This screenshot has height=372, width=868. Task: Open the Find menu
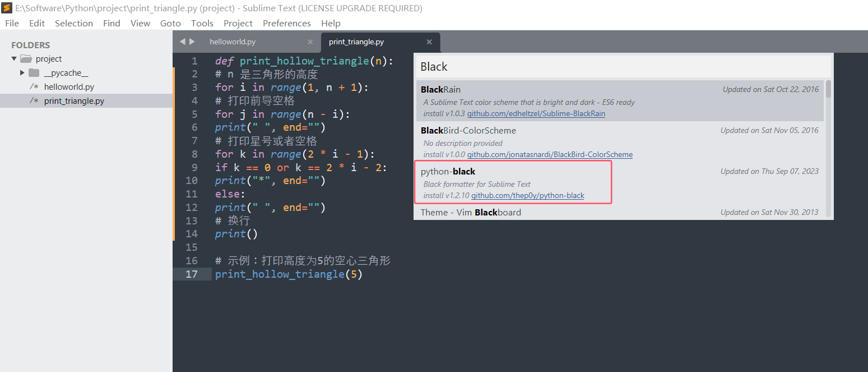pos(112,23)
